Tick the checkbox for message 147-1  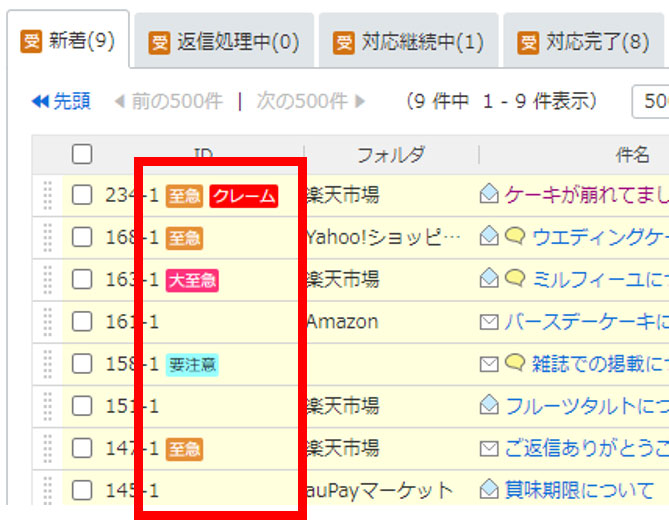tap(82, 448)
